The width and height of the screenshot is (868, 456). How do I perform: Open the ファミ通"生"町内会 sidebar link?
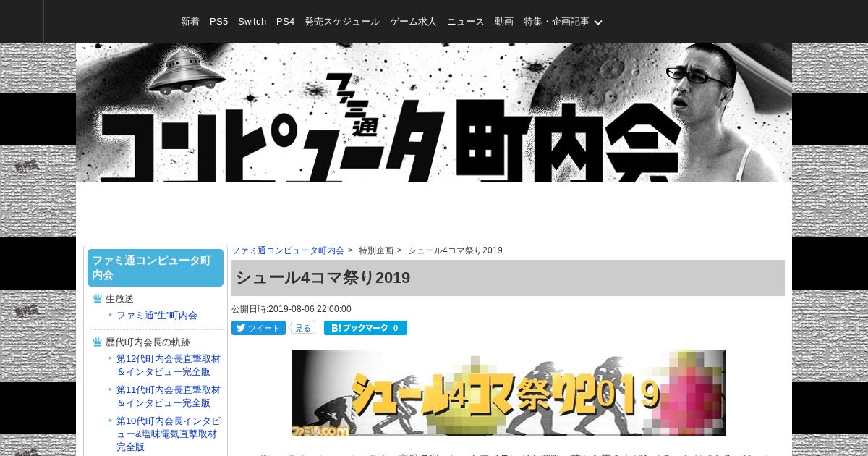157,316
